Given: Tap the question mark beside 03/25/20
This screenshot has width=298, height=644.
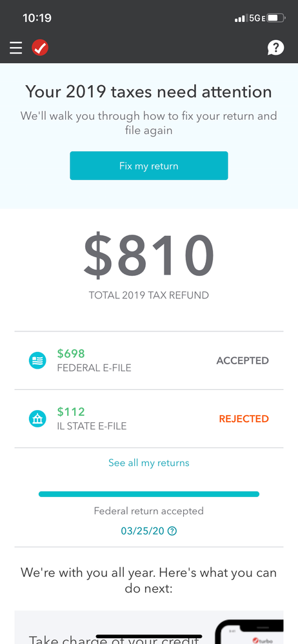Looking at the screenshot, I should click(173, 531).
